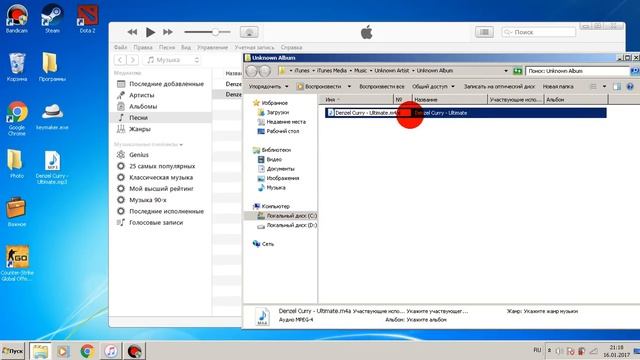Open the Классическая музыка playlist
Image resolution: width=640 pixels, height=360 pixels.
(161, 178)
